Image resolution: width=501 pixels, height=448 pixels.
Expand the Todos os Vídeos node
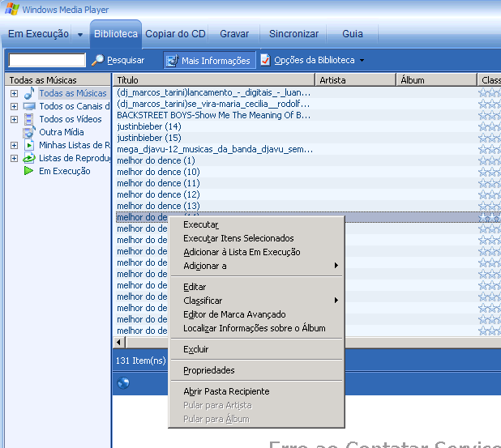[x=14, y=119]
